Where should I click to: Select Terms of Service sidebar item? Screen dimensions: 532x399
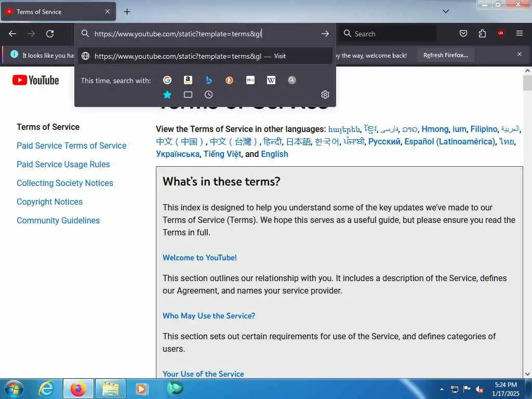[48, 127]
